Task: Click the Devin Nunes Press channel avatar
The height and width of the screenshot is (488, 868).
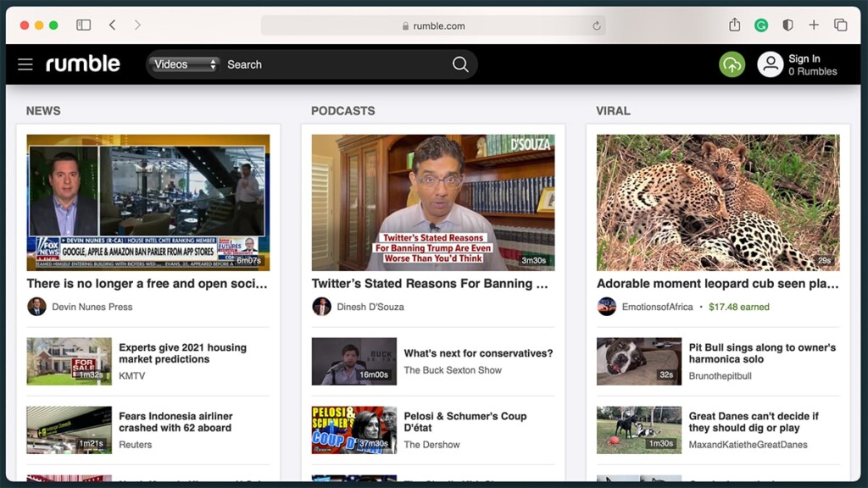Action: (36, 307)
